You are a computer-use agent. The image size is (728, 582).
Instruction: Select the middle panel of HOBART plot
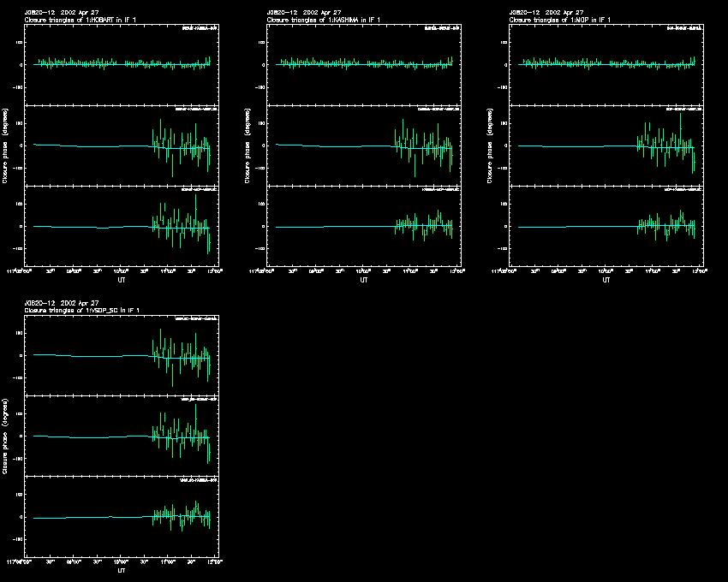coord(122,145)
